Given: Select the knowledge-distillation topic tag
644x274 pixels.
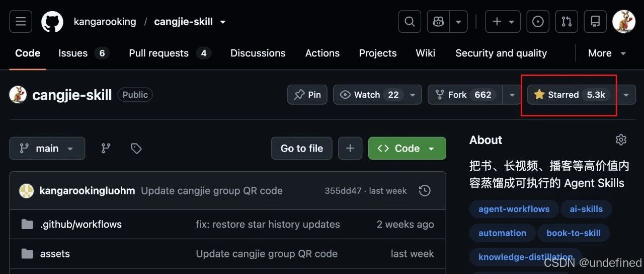Looking at the screenshot, I should [525, 257].
